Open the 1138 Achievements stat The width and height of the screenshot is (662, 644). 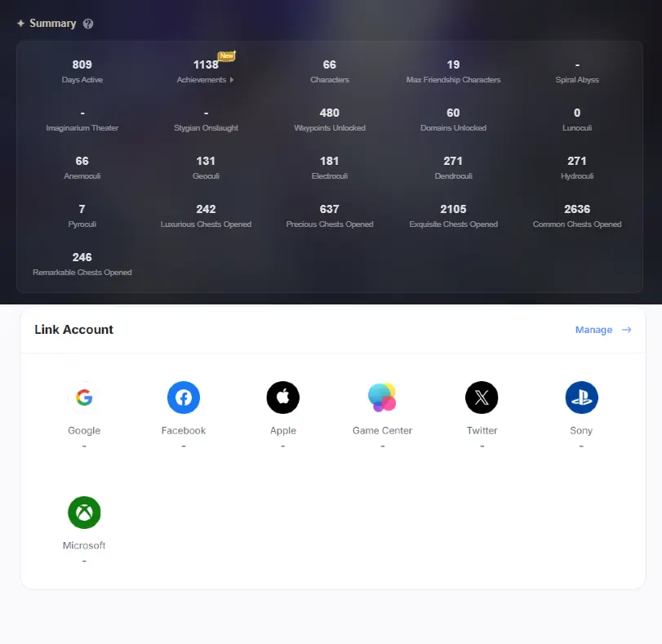(206, 71)
